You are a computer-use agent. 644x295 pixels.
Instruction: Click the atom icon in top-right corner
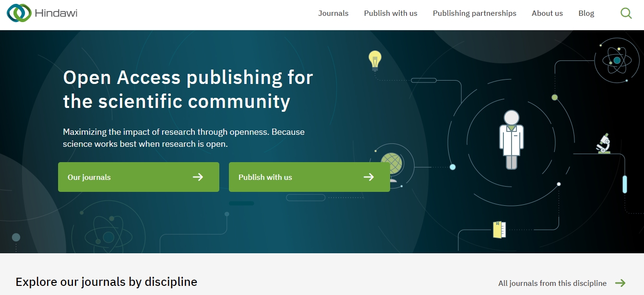617,60
